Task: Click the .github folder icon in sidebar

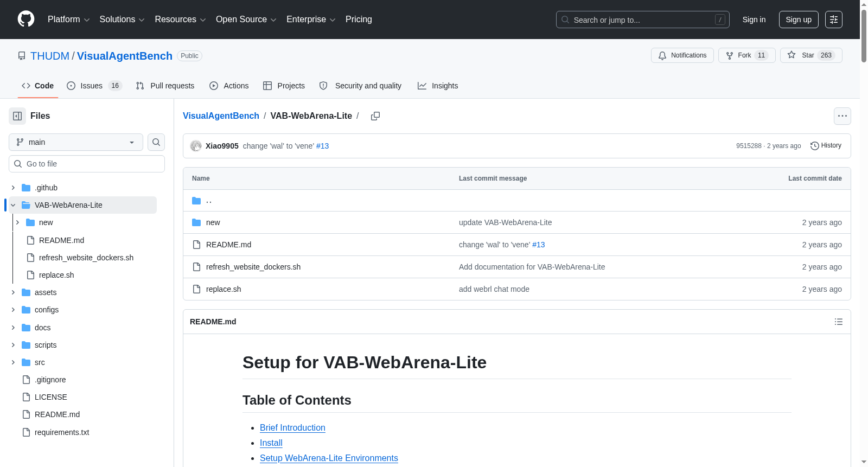Action: (26, 188)
